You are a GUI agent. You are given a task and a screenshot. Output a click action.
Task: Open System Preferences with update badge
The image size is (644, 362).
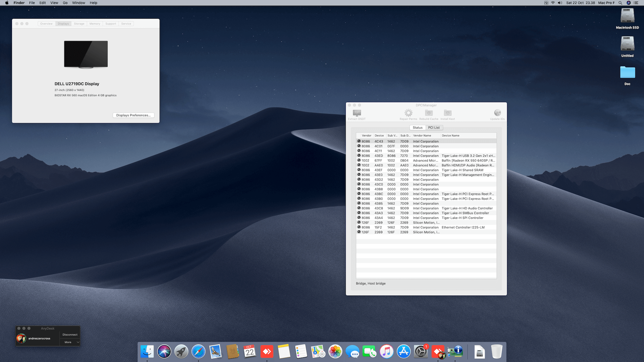point(421,352)
